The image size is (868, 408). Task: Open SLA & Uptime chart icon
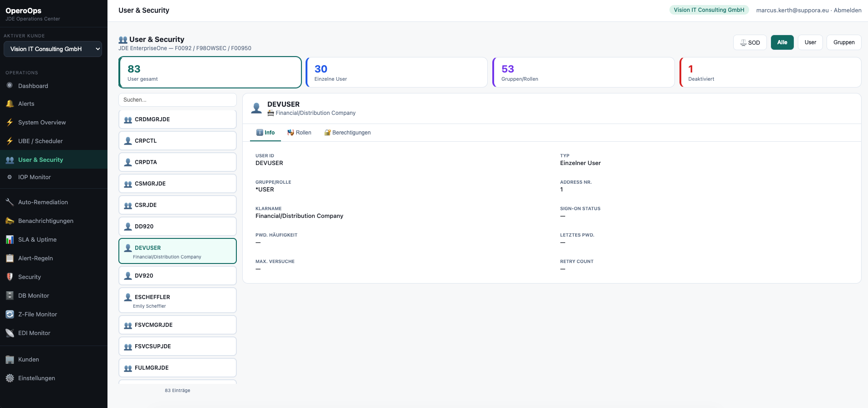point(10,240)
